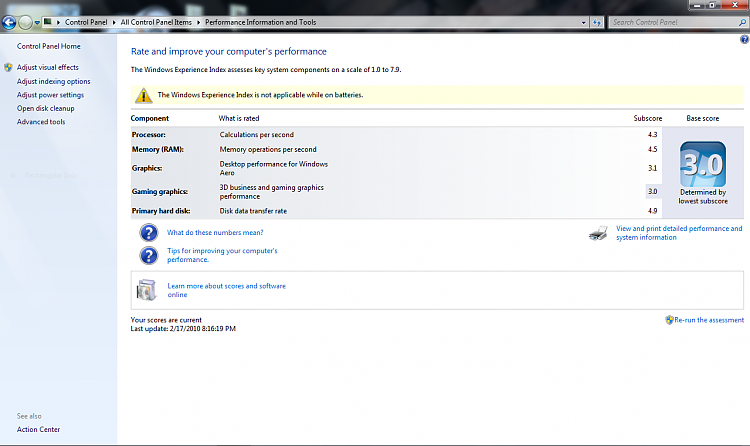750x446 pixels.
Task: Click Memory operations per second text
Action: click(268, 149)
